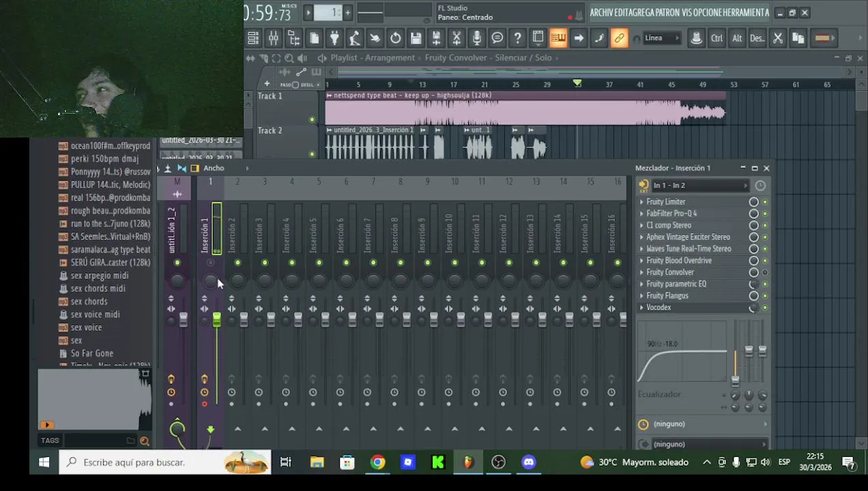
Task: Open the mixer view toolbar icon
Action: [x=273, y=38]
